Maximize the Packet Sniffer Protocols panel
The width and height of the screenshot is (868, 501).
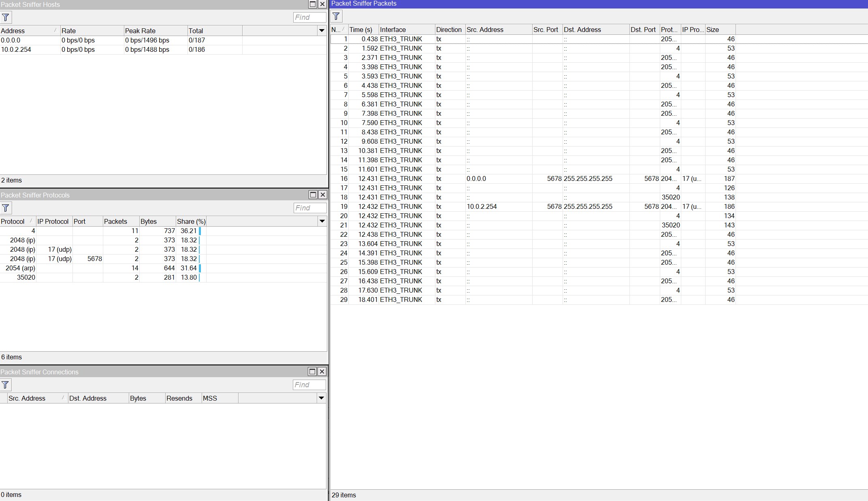(x=313, y=195)
